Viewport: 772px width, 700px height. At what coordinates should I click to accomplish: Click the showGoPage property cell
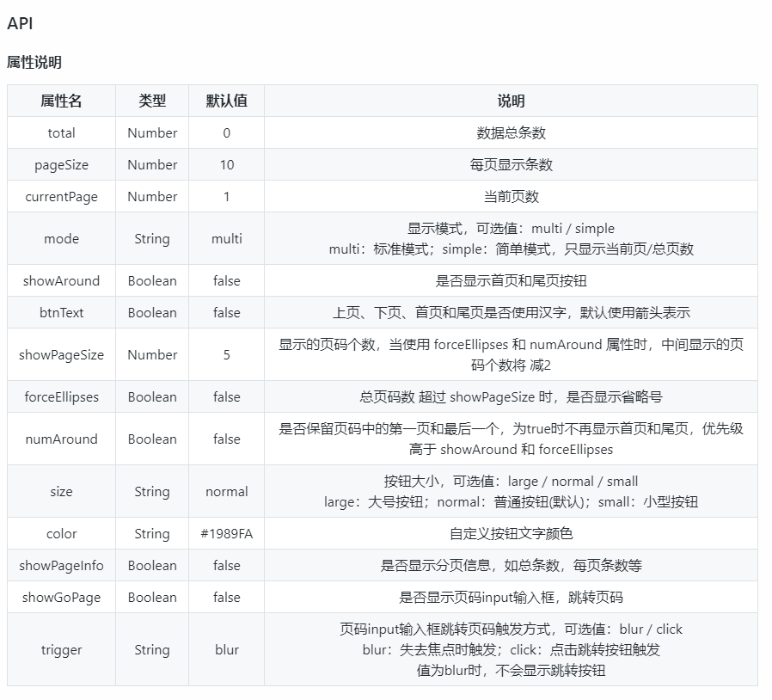tap(60, 597)
